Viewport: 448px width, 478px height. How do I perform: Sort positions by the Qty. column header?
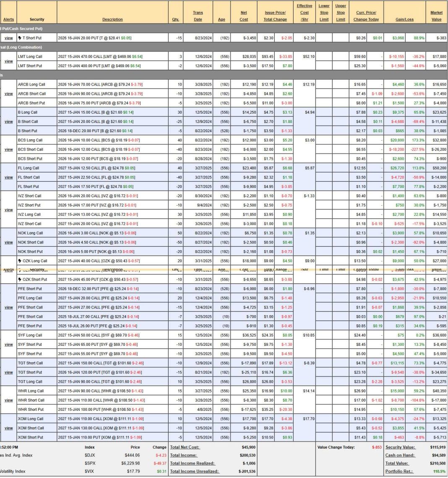tap(175, 19)
